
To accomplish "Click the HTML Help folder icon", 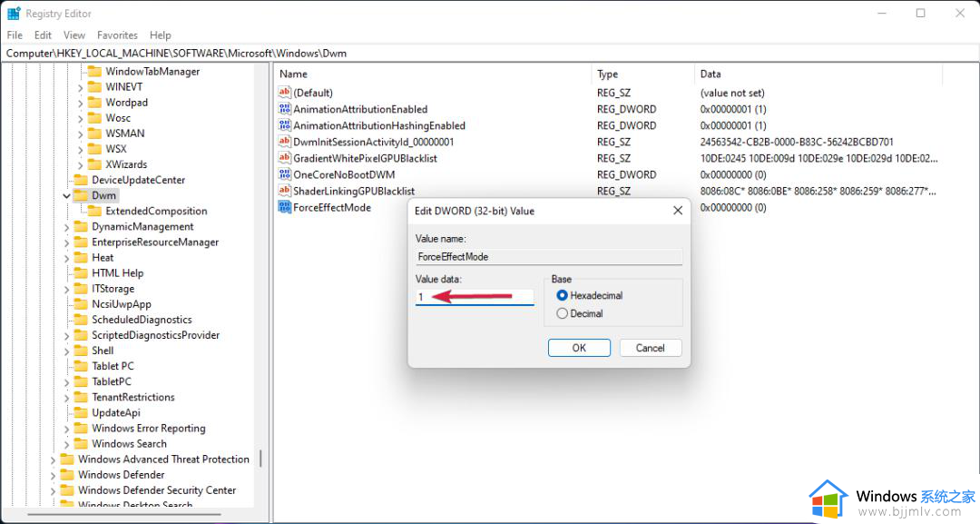I will (81, 272).
